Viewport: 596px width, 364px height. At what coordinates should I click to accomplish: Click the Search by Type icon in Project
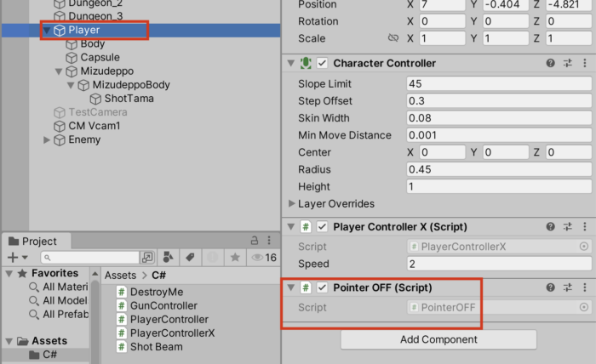pyautogui.click(x=169, y=257)
